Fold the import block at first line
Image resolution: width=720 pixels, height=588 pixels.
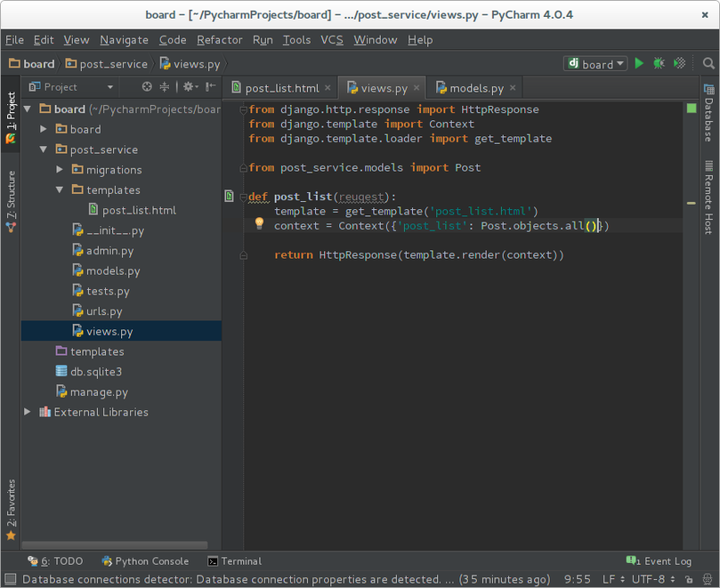tap(243, 109)
